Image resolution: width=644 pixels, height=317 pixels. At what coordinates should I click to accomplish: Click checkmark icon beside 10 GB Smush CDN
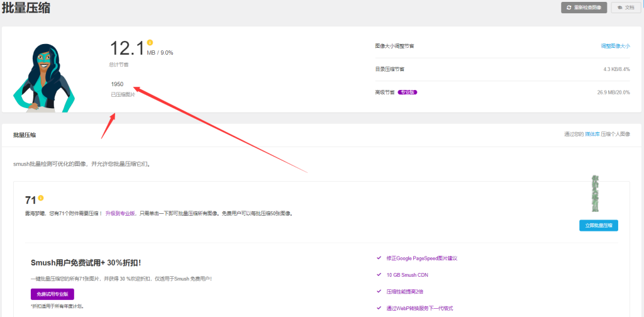pyautogui.click(x=379, y=274)
